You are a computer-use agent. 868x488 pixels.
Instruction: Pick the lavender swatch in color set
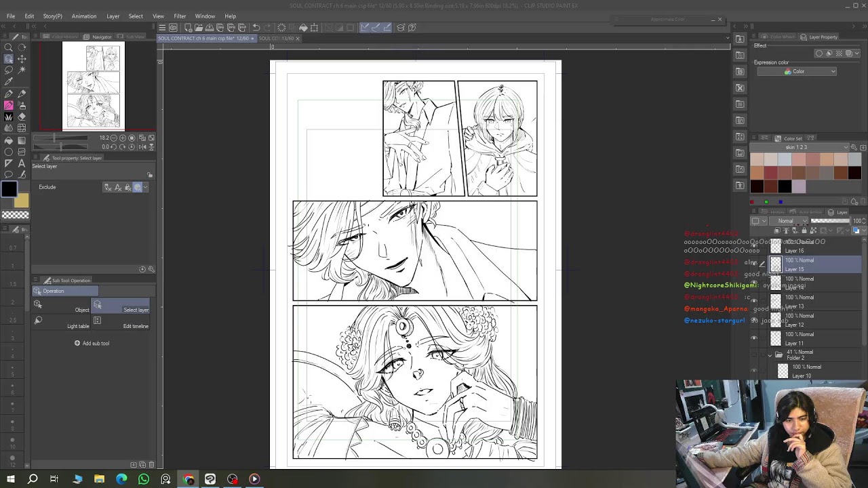799,187
